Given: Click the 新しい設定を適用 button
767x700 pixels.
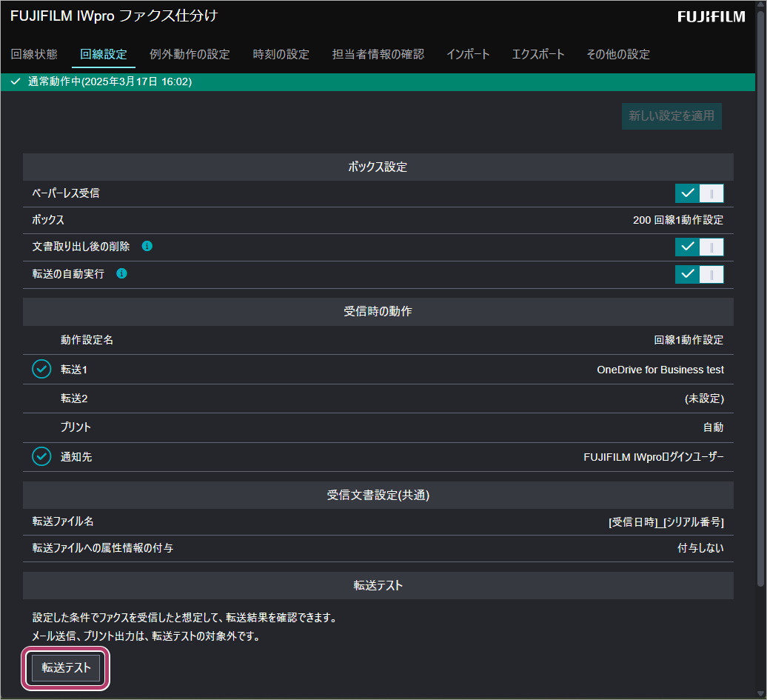Looking at the screenshot, I should click(671, 116).
